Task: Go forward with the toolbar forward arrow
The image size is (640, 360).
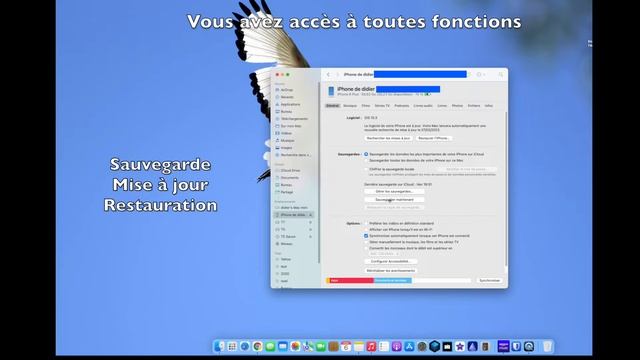Action: coord(337,75)
